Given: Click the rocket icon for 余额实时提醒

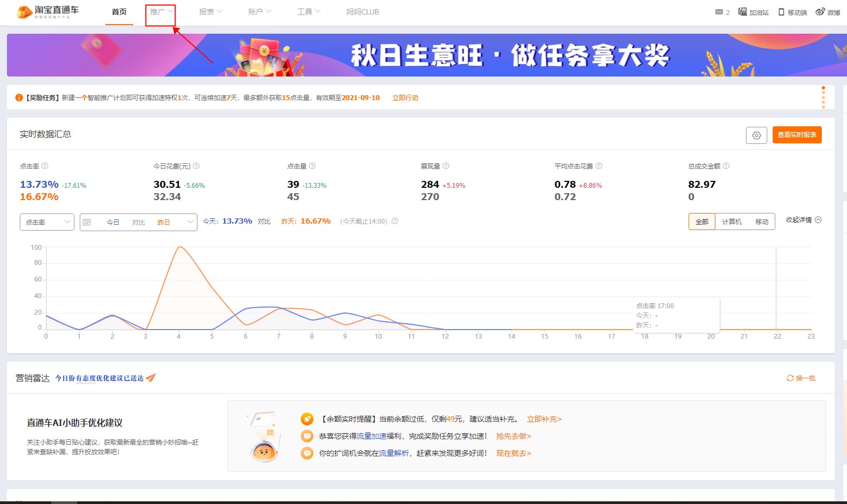Looking at the screenshot, I should point(307,419).
